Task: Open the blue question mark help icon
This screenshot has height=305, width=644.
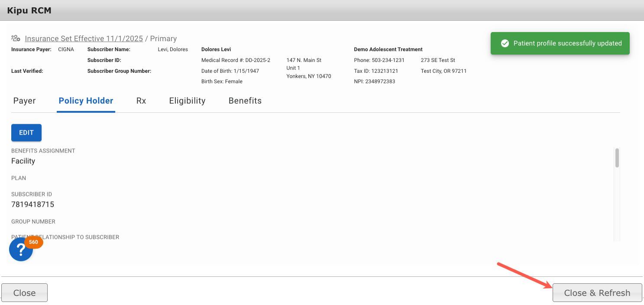Action: pyautogui.click(x=21, y=249)
